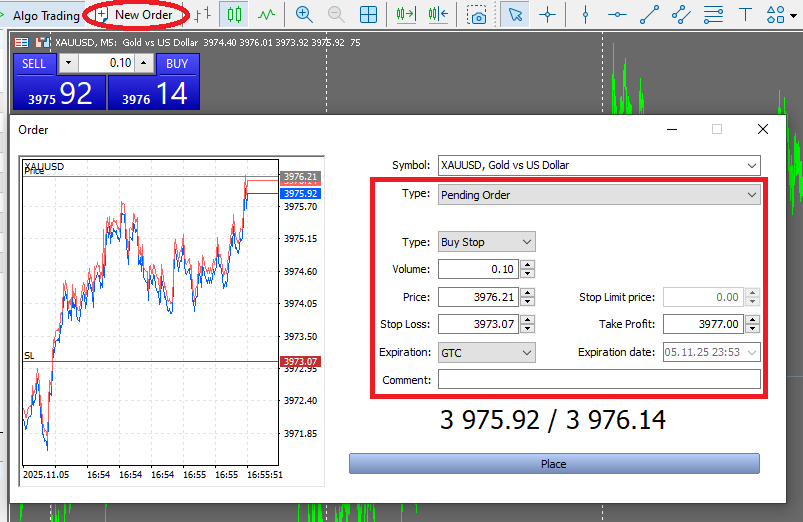The height and width of the screenshot is (522, 803).
Task: Click into the Comment text field
Action: 598,380
